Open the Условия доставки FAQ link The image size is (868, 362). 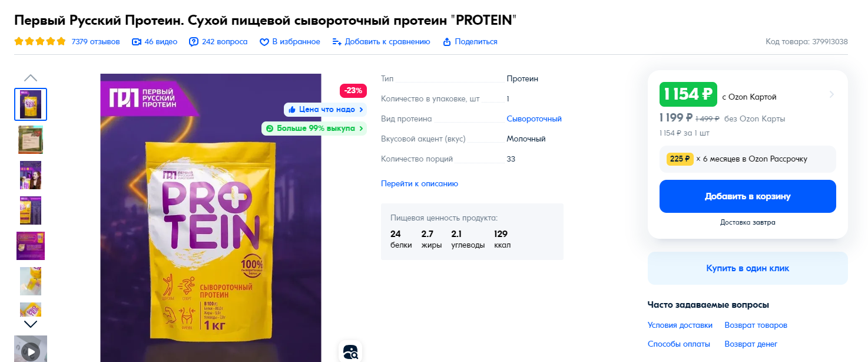click(x=680, y=325)
